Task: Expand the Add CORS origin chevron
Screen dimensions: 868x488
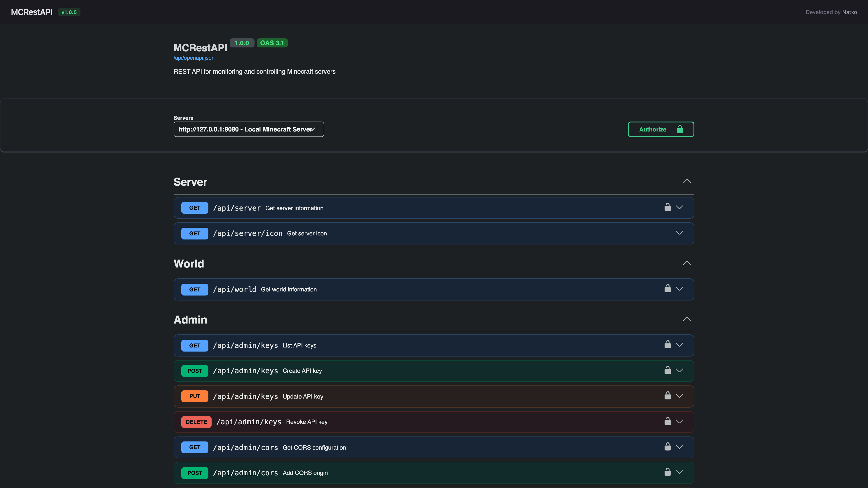Action: (x=679, y=472)
